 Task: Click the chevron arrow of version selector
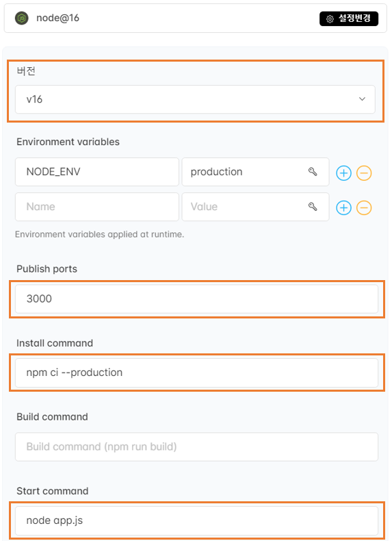pyautogui.click(x=362, y=99)
